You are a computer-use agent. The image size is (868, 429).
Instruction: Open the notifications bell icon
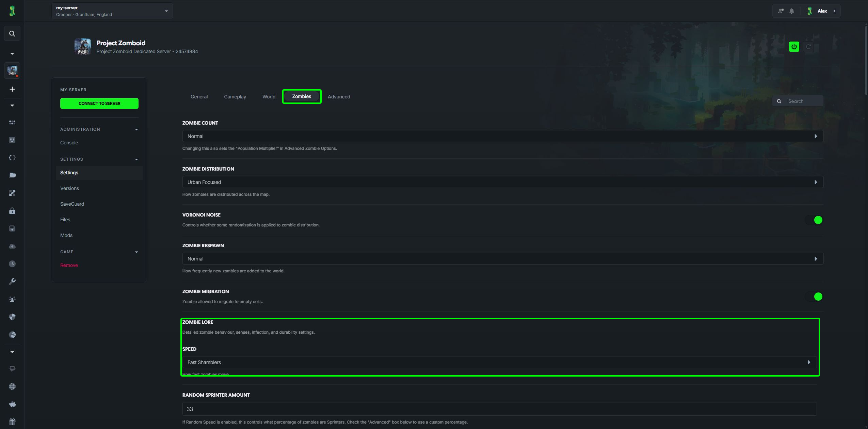[792, 11]
